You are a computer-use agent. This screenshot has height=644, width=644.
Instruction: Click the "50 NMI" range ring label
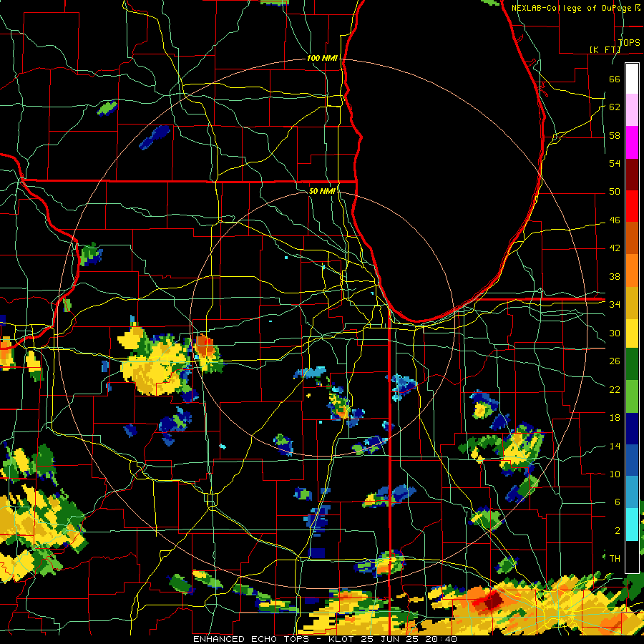(x=321, y=191)
